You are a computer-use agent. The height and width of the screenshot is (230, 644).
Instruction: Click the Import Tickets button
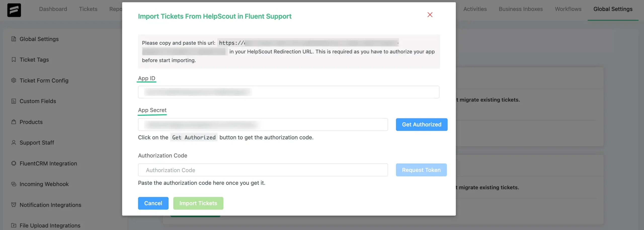click(x=198, y=203)
